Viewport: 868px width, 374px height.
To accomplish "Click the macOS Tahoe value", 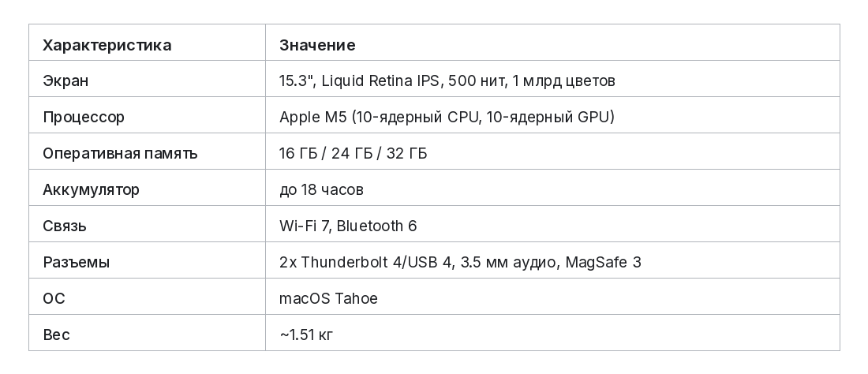I will [x=328, y=299].
